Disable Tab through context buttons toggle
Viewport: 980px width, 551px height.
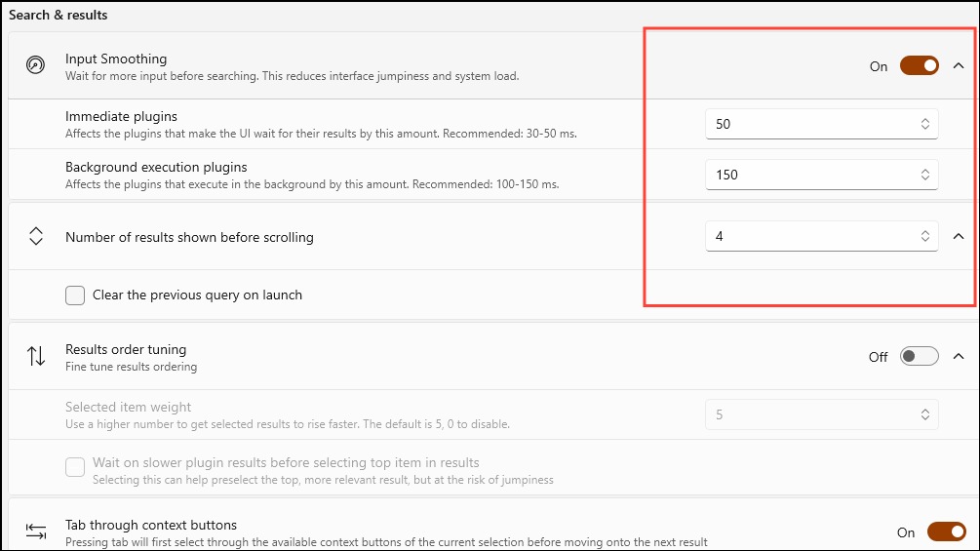(946, 531)
